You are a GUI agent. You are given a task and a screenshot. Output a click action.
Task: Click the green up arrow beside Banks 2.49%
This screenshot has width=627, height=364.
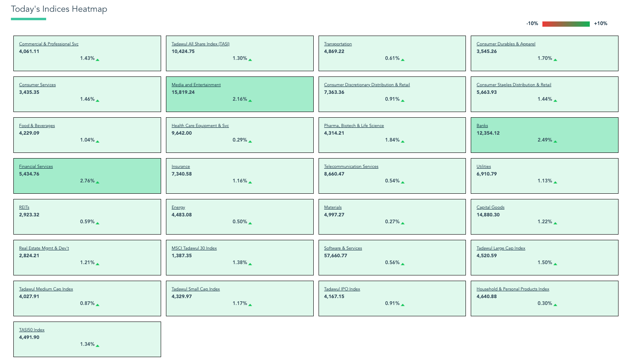click(x=555, y=142)
